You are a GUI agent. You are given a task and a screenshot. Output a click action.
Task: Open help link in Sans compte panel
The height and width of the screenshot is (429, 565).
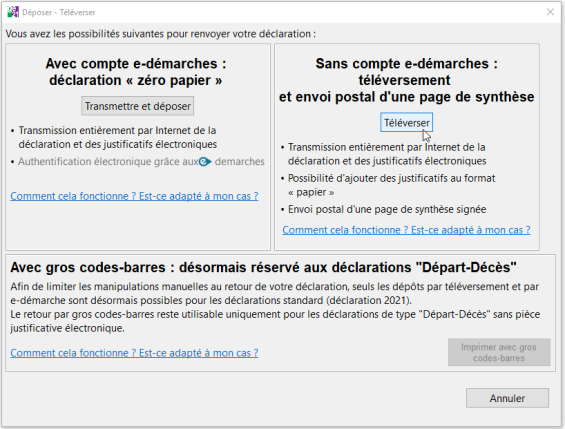(406, 230)
